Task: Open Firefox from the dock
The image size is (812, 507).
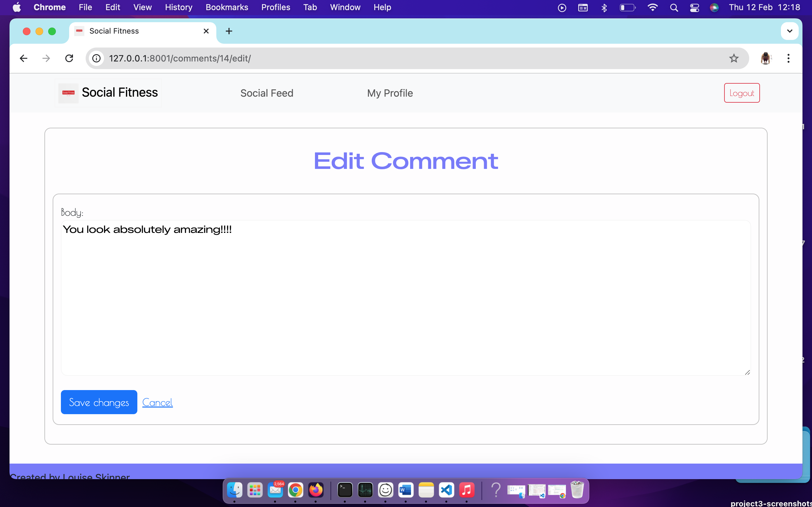Action: pyautogui.click(x=315, y=490)
